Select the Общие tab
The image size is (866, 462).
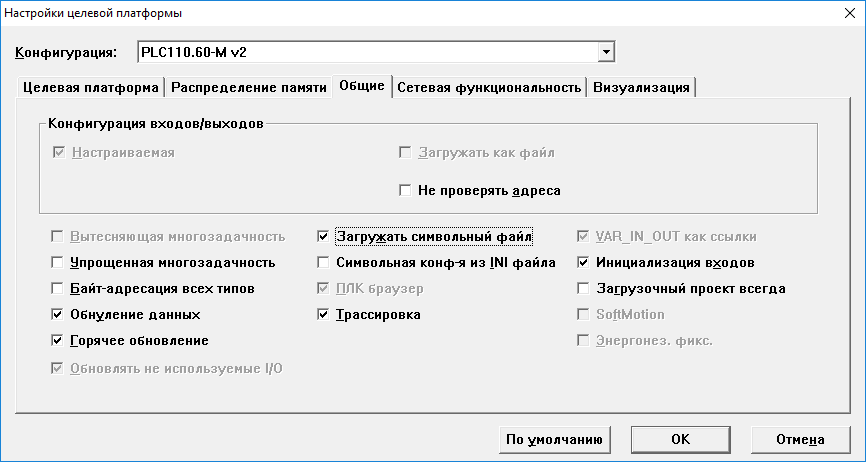point(362,86)
